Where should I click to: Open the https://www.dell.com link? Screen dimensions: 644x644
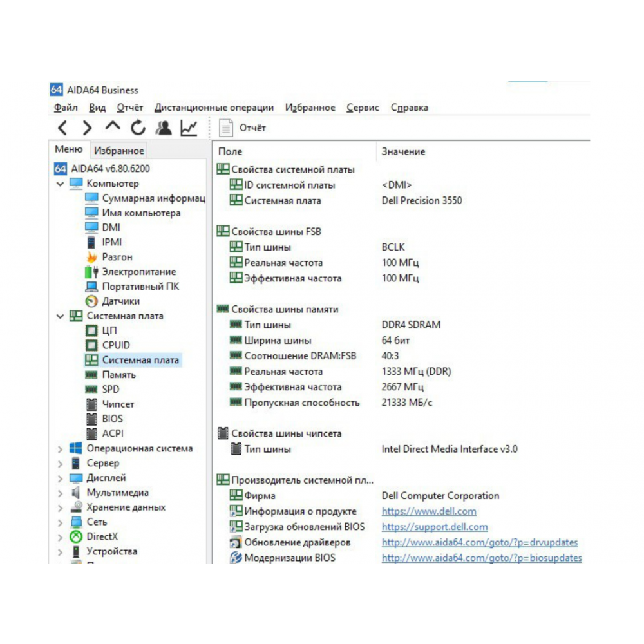coord(429,512)
